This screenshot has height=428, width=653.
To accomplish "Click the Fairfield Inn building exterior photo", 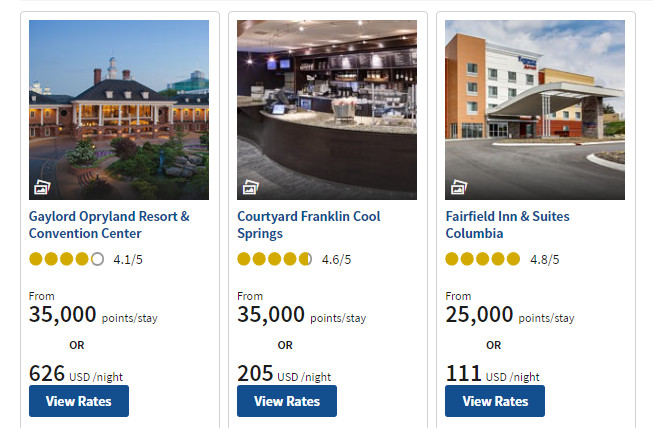I will tap(535, 100).
